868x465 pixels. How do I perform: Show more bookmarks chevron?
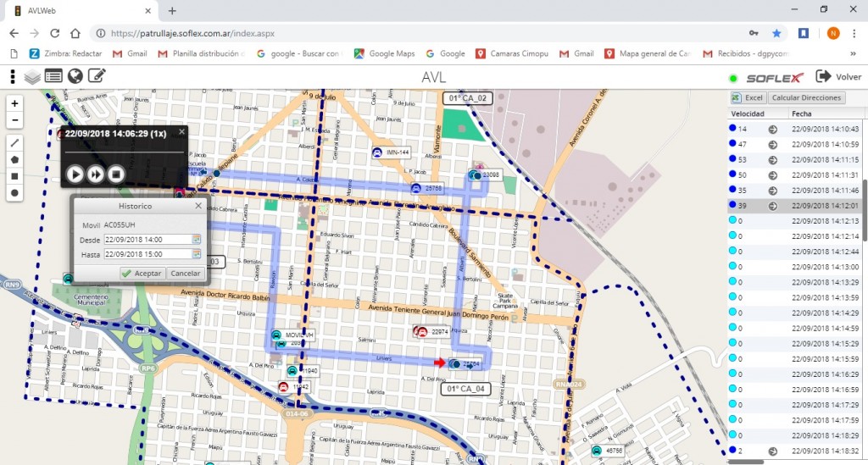coord(853,53)
